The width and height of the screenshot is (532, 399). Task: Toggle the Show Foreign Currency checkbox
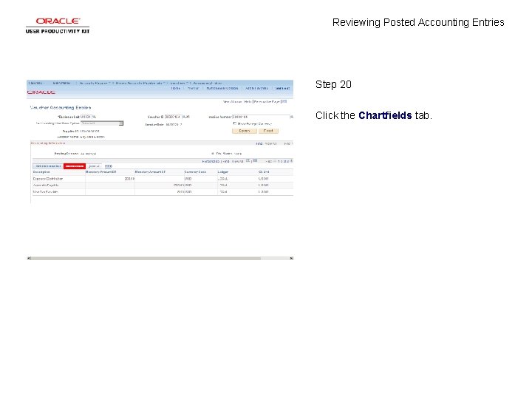(235, 123)
